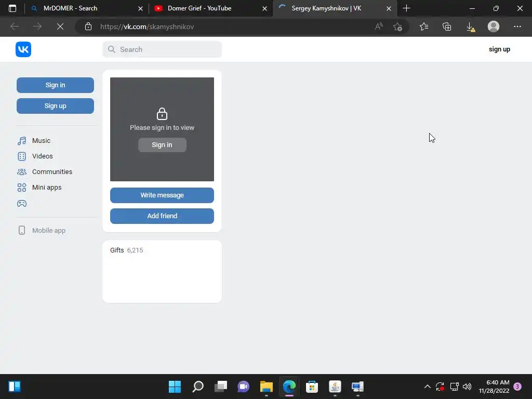Screen dimensions: 532x399
Task: Click the browser back arrow
Action: tap(14, 26)
